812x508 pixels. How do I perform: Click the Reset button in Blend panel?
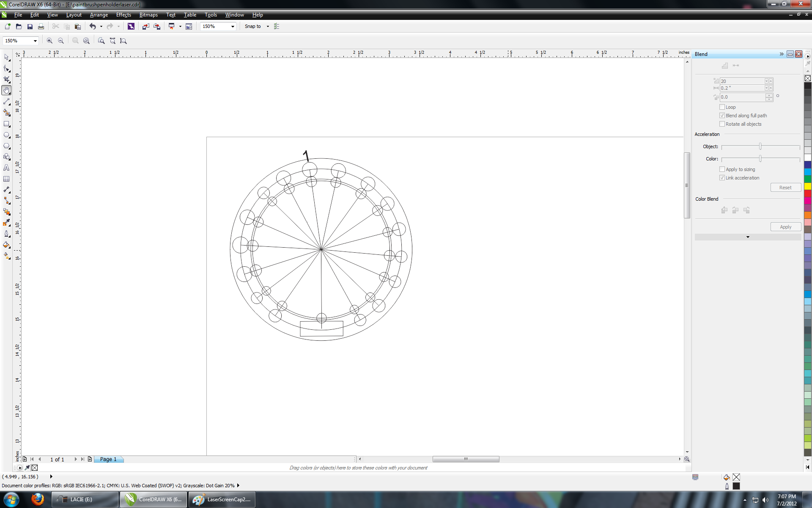(785, 187)
